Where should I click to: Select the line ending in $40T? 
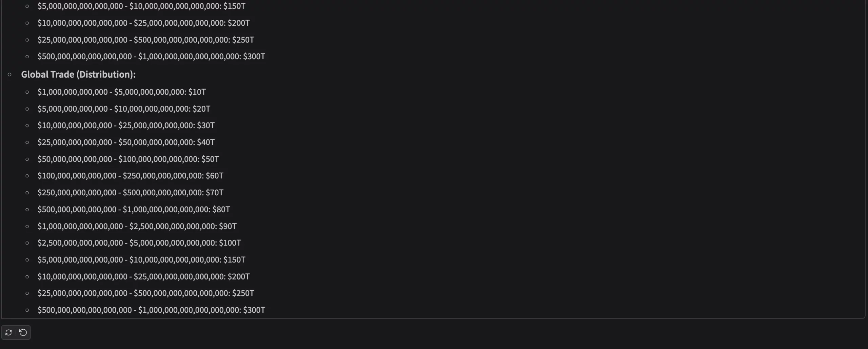coord(126,142)
